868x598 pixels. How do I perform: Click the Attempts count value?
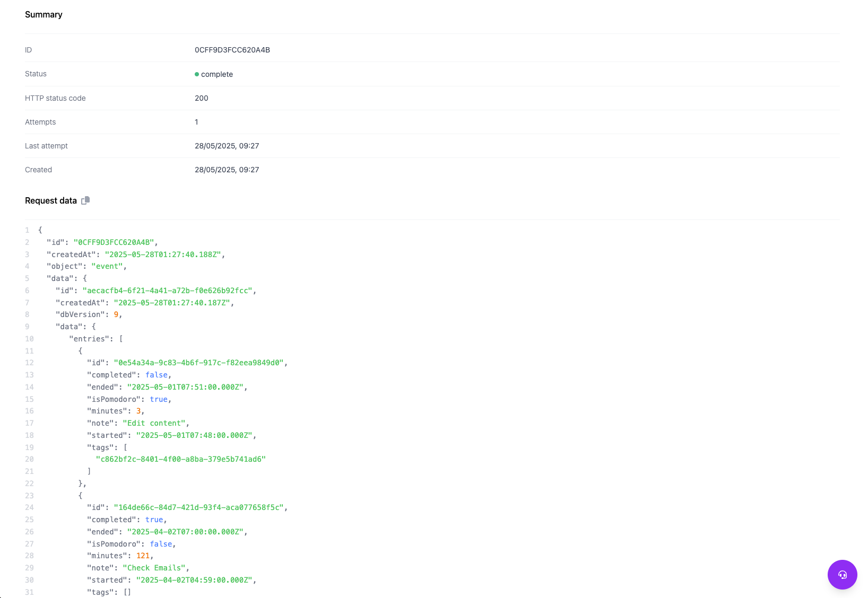click(x=196, y=122)
